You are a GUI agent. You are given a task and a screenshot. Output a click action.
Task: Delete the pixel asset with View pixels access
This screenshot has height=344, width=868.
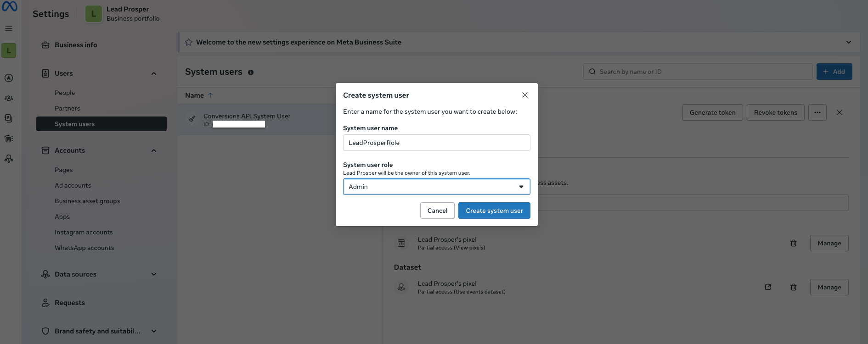[x=794, y=243]
